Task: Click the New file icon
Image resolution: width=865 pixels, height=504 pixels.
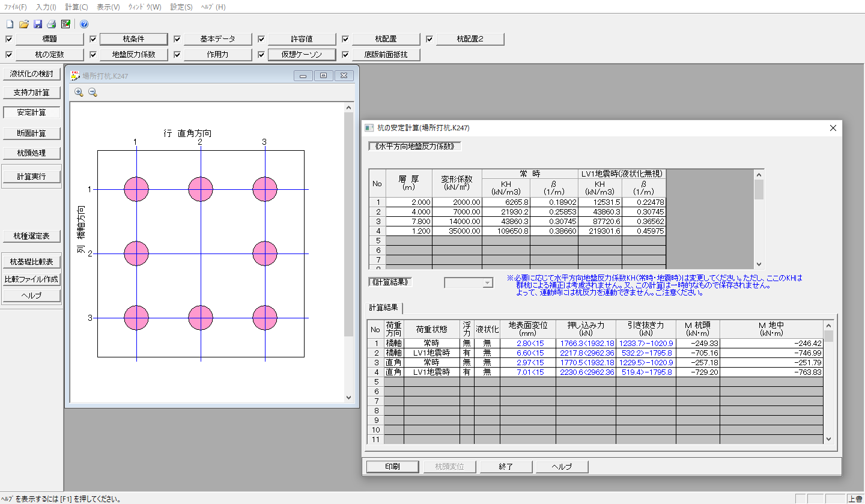Action: click(10, 24)
